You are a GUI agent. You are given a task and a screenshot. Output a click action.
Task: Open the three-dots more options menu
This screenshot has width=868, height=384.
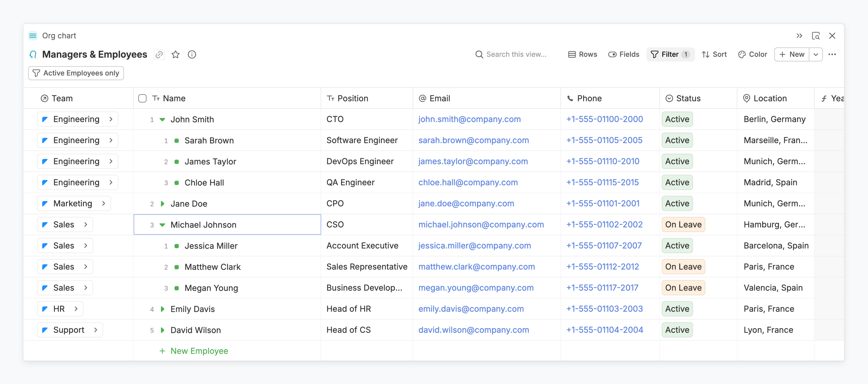(832, 55)
